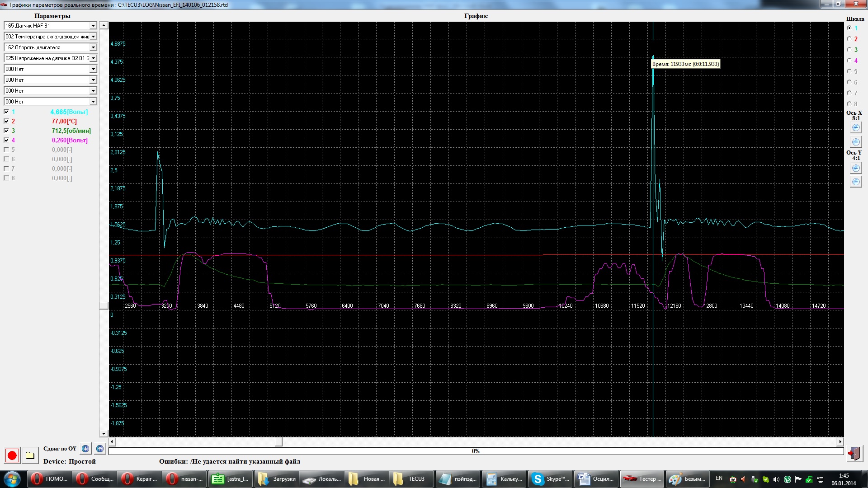Click the 4,665[Вольт] channel 1 value

point(69,112)
